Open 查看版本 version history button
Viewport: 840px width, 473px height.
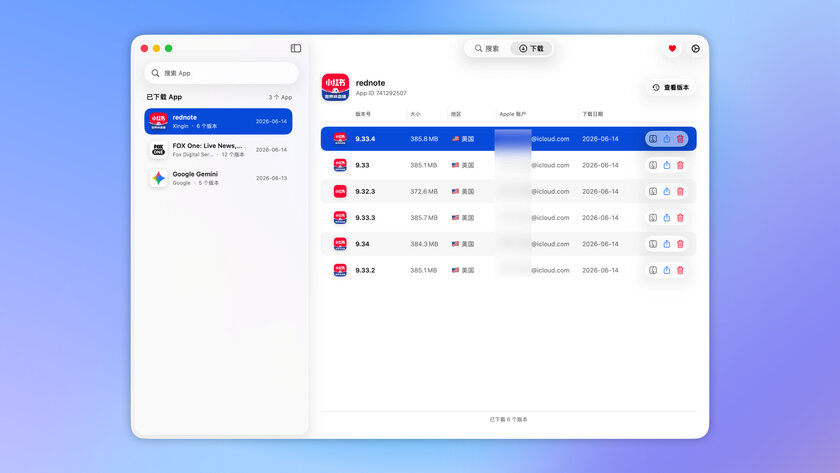tap(671, 87)
